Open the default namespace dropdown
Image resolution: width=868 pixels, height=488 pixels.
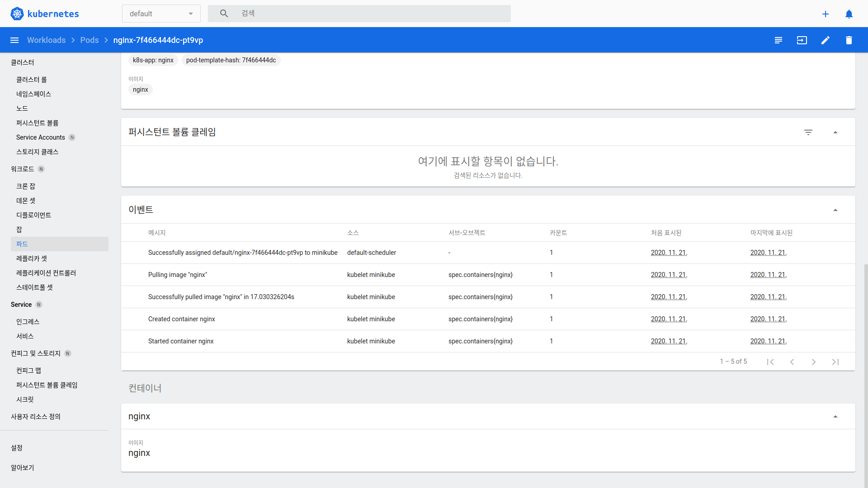161,14
